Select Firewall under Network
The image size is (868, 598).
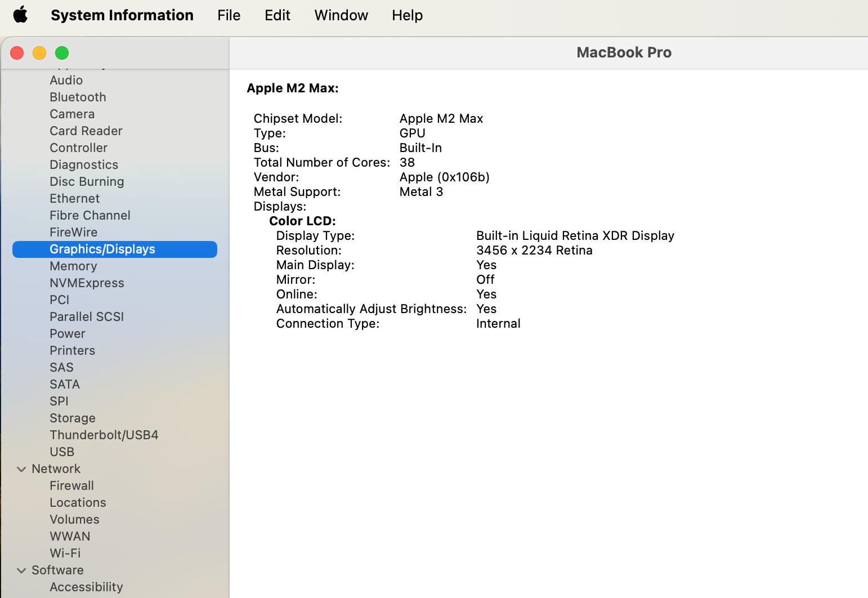coord(71,486)
